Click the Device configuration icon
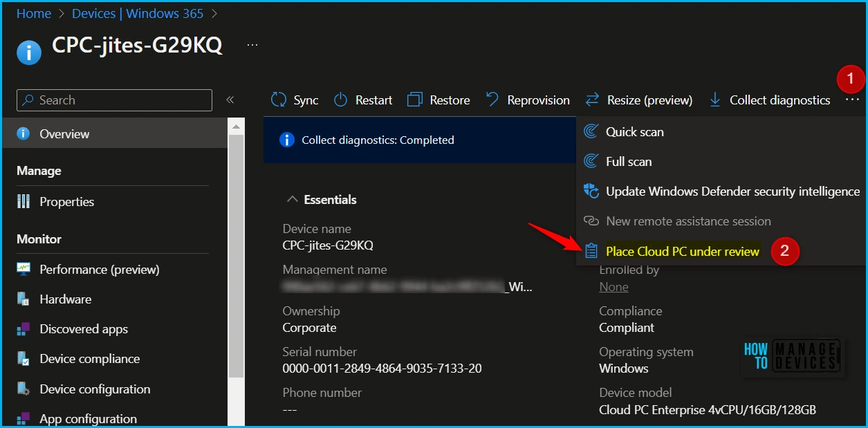Image resolution: width=868 pixels, height=428 pixels. (x=24, y=389)
